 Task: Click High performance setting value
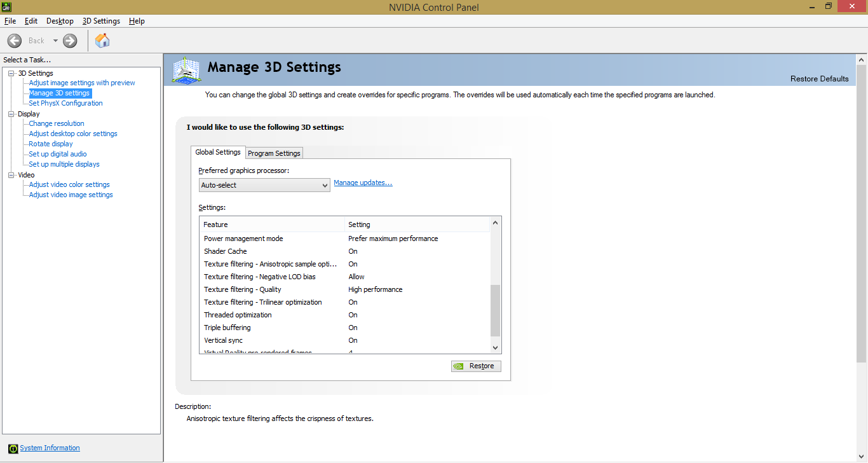(x=375, y=289)
